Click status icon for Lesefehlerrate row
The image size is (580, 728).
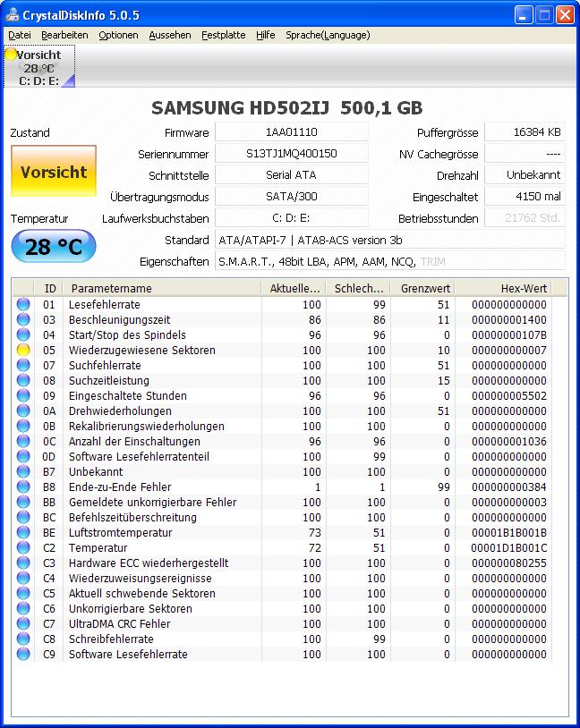[x=23, y=305]
